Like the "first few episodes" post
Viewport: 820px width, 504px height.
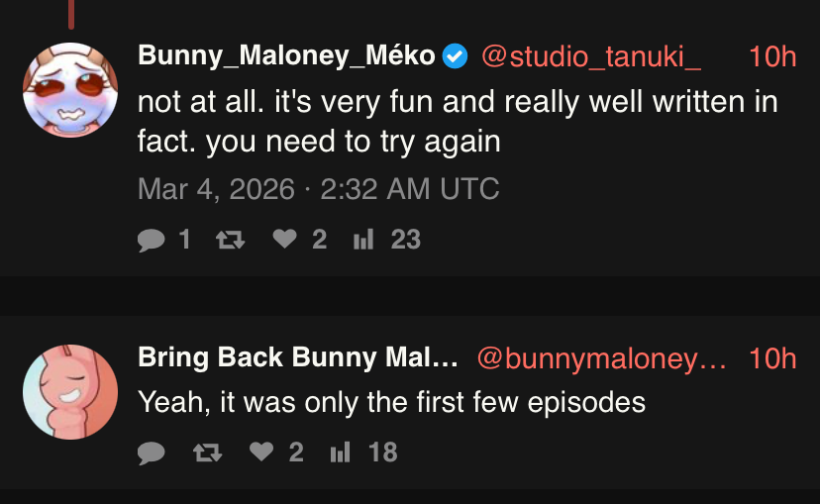[261, 453]
